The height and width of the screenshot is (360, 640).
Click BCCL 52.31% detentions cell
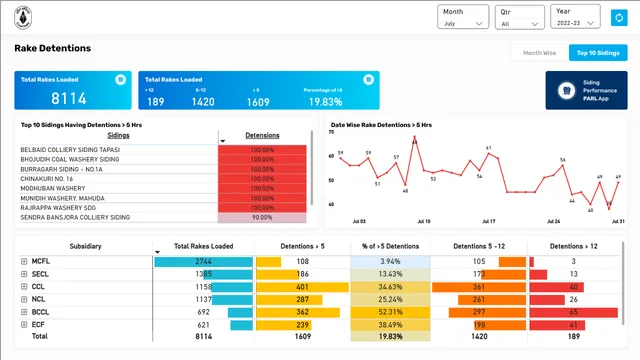[390, 312]
